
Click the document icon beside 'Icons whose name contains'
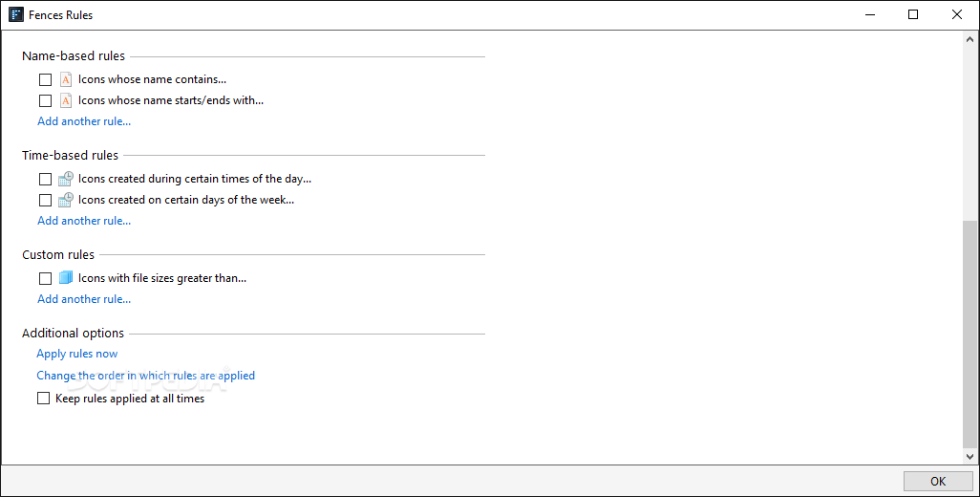pyautogui.click(x=66, y=79)
